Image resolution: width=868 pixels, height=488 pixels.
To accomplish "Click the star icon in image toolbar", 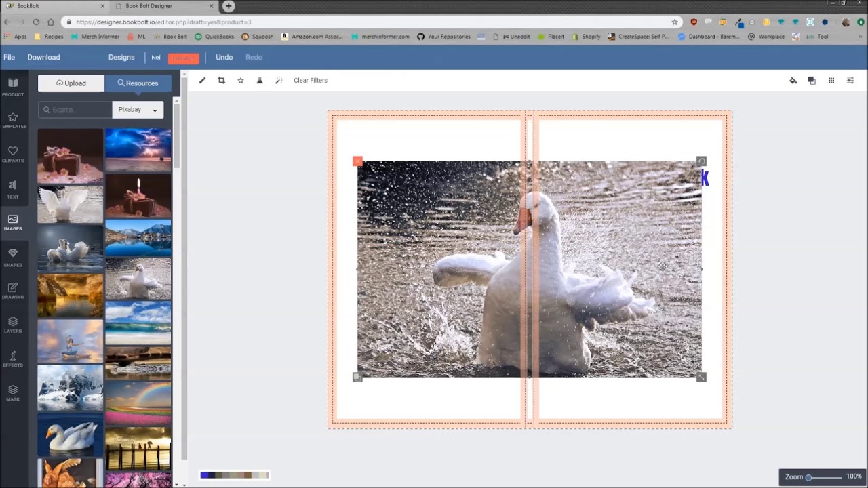I will (240, 80).
